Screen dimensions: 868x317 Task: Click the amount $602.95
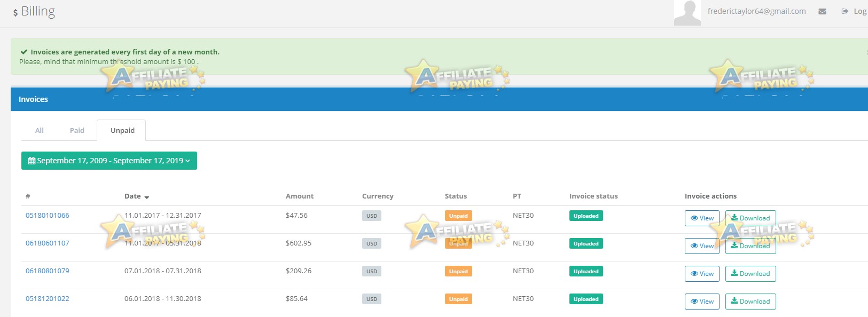pyautogui.click(x=299, y=243)
